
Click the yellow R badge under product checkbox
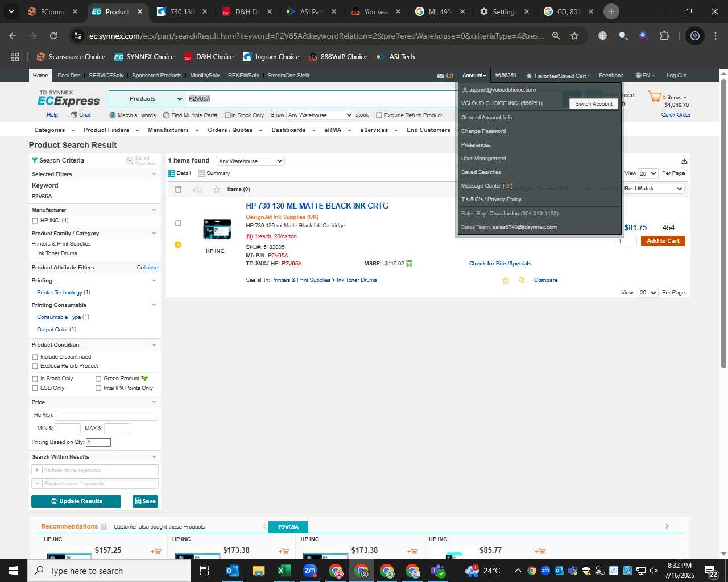178,244
